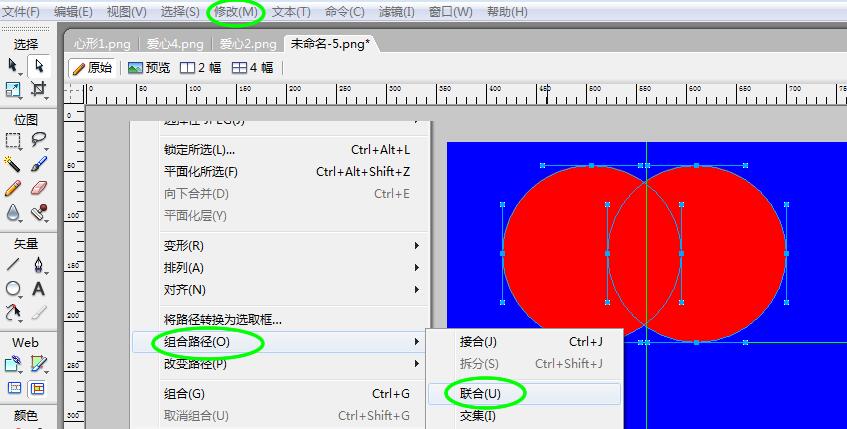847x429 pixels.
Task: Select the Text tool
Action: coord(40,289)
